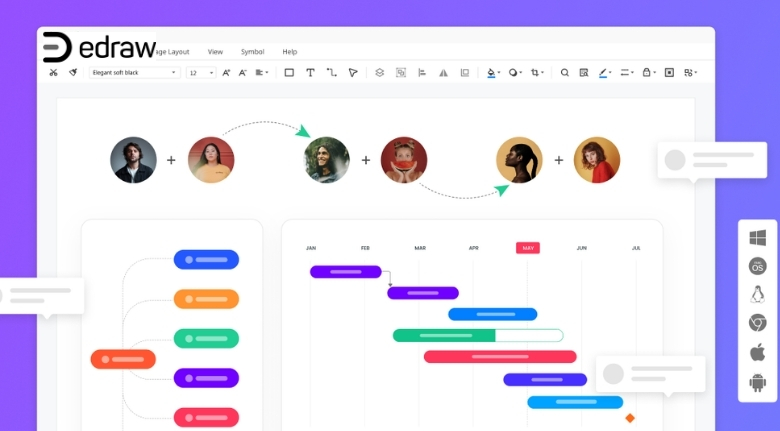Click the Apple logo icon
This screenshot has width=780, height=431.
click(x=758, y=352)
